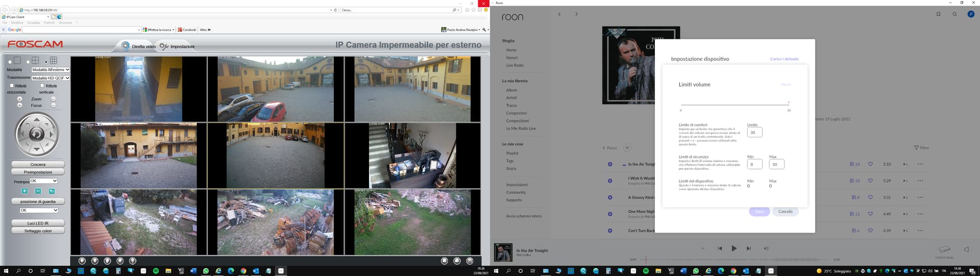Image resolution: width=980 pixels, height=276 pixels.
Task: Select the center camera feed thumbnail
Action: 276,155
